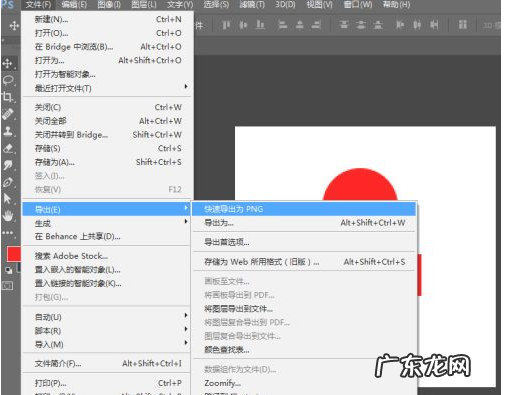
Task: Choose 导出为... in export submenu
Action: point(304,223)
